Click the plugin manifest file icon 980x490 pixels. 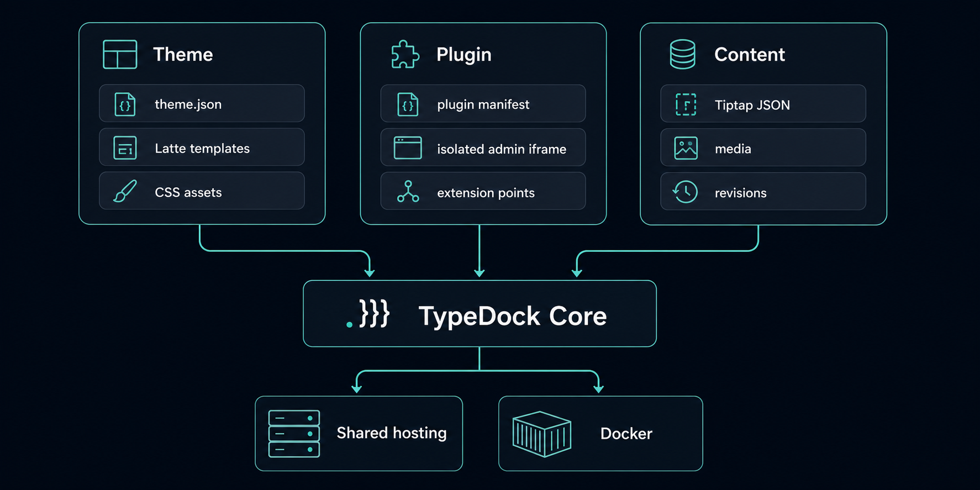(x=408, y=104)
